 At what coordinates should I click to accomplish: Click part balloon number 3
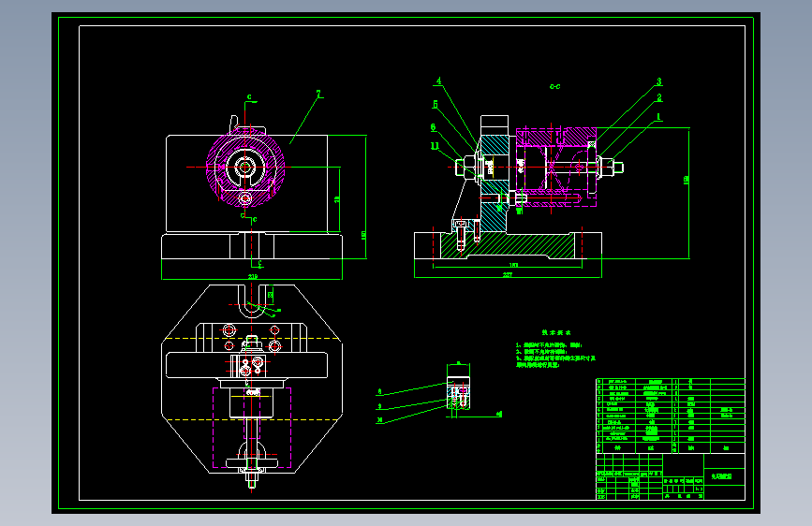pyautogui.click(x=659, y=81)
